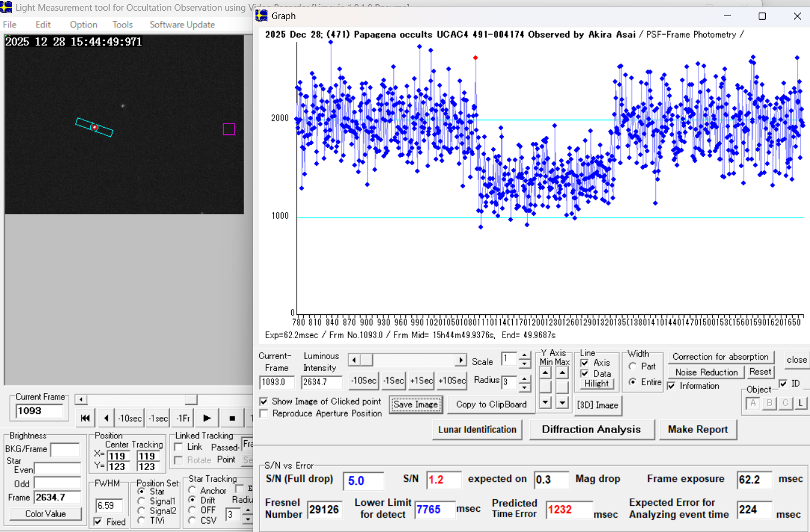810x532 pixels.
Task: Click the red highlighted data point on graph
Action: [x=475, y=58]
